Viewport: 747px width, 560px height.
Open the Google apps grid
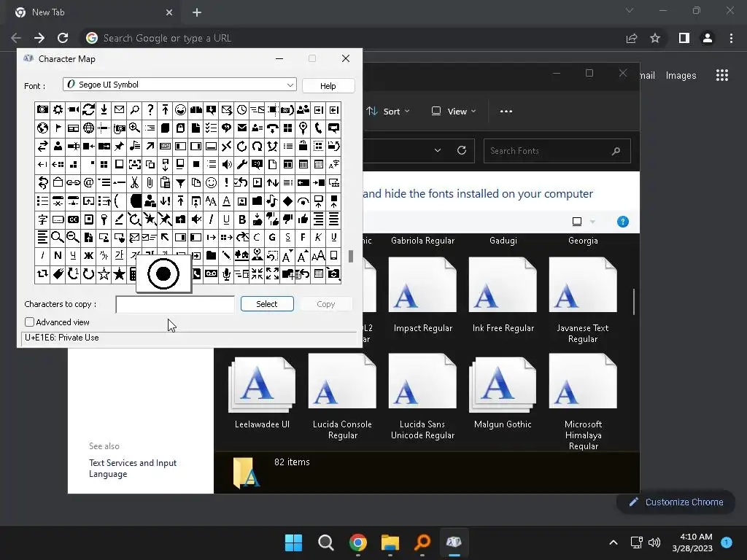[x=722, y=75]
